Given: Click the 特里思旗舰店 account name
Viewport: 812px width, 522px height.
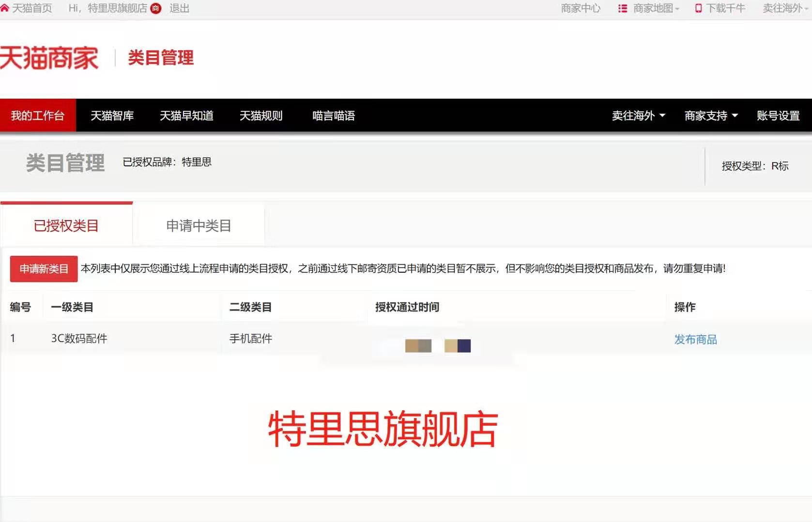Looking at the screenshot, I should tap(117, 8).
